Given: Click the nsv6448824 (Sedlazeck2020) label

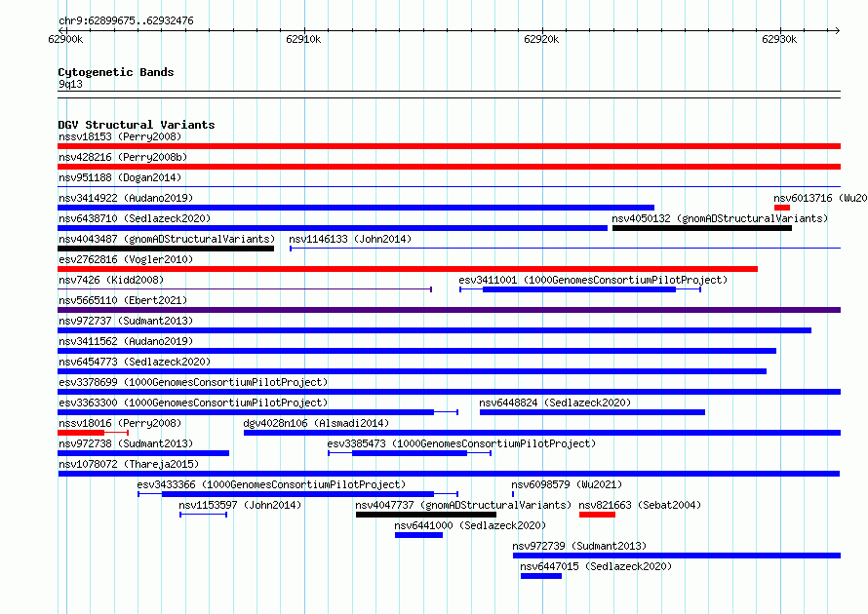Looking at the screenshot, I should coord(555,403).
